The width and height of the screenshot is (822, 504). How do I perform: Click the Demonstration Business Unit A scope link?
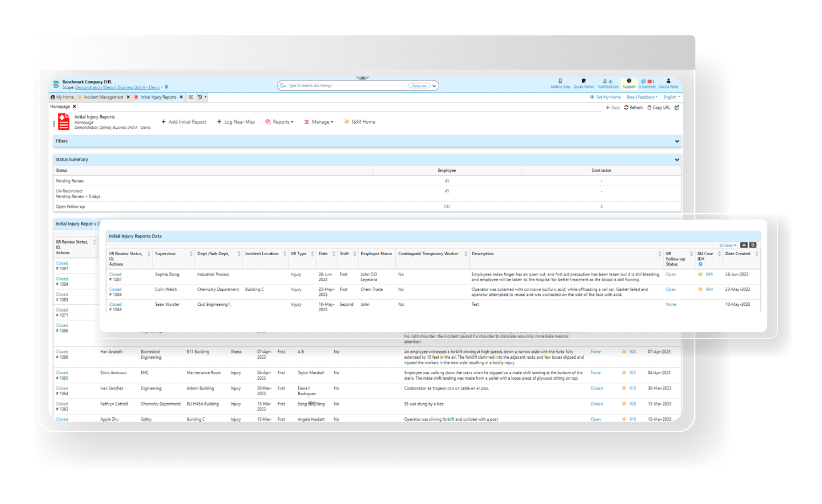117,87
